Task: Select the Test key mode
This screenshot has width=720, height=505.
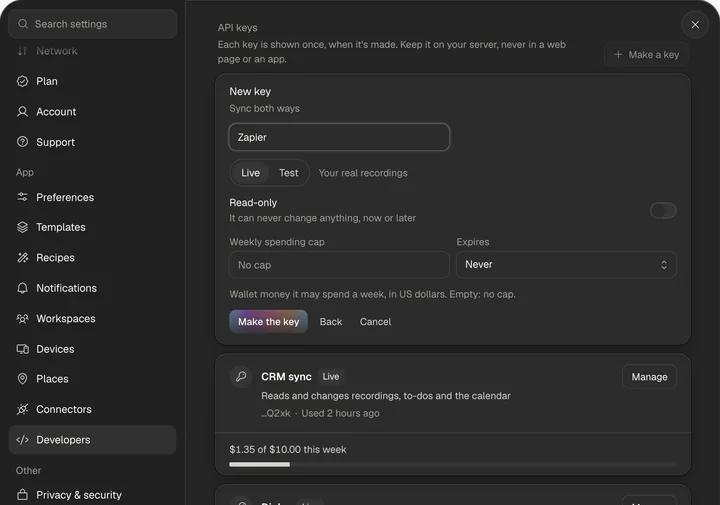Action: pos(288,173)
